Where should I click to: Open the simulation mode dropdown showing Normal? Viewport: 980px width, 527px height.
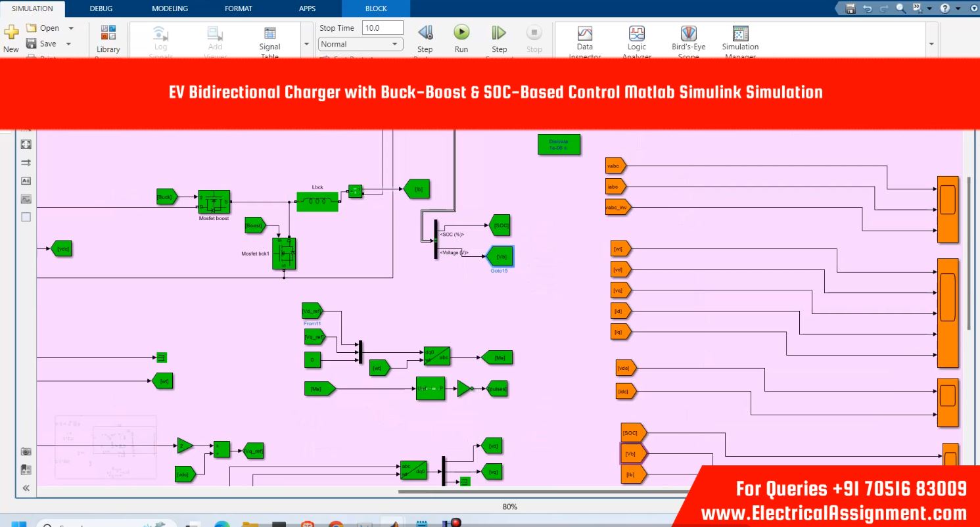click(x=360, y=44)
